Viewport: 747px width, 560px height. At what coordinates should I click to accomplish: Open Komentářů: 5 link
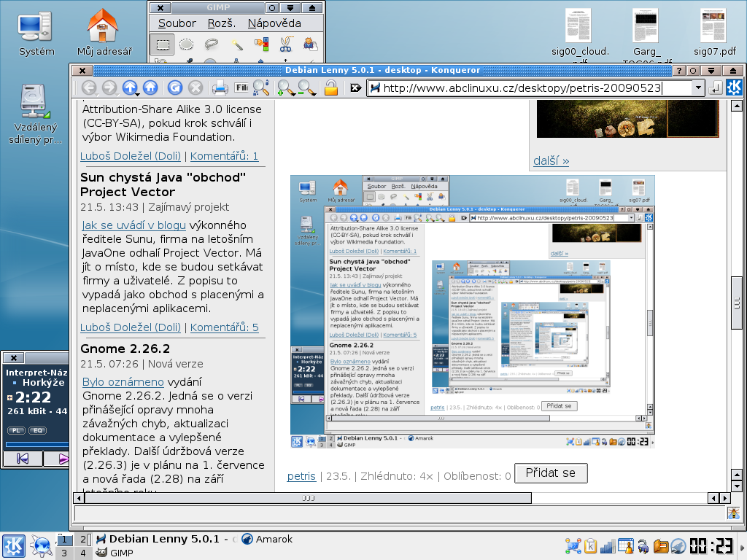coord(225,327)
